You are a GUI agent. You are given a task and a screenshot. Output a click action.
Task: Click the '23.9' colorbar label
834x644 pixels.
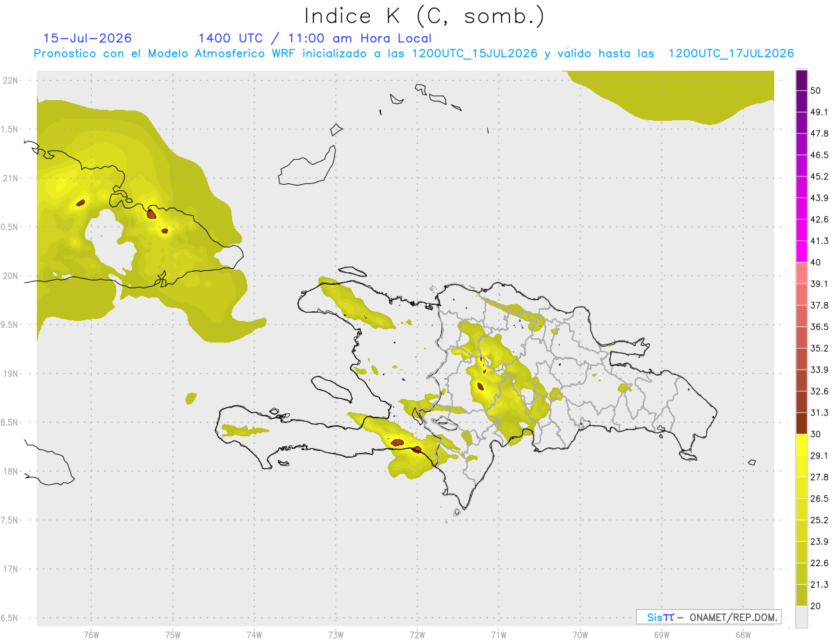(819, 542)
